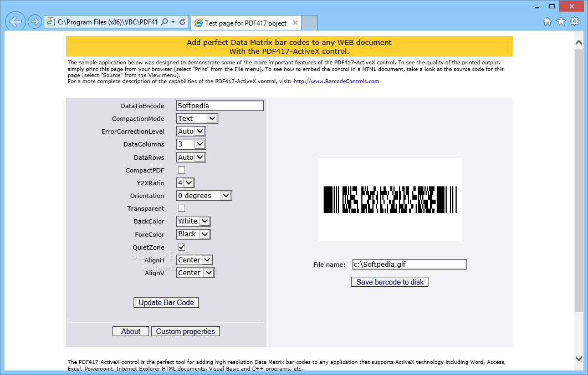Open a new blank tab
The width and height of the screenshot is (588, 375).
309,23
